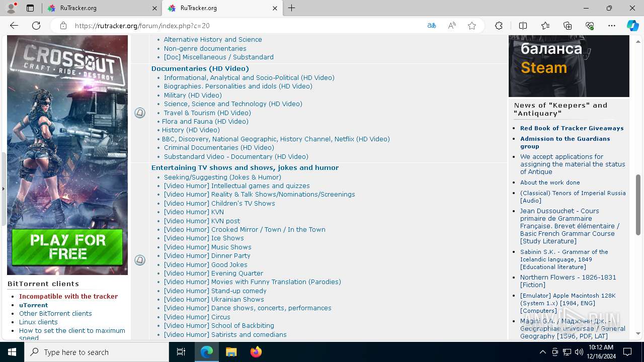Screen dimensions: 644x362
Task: Open Task View on taskbar
Action: click(x=181, y=352)
